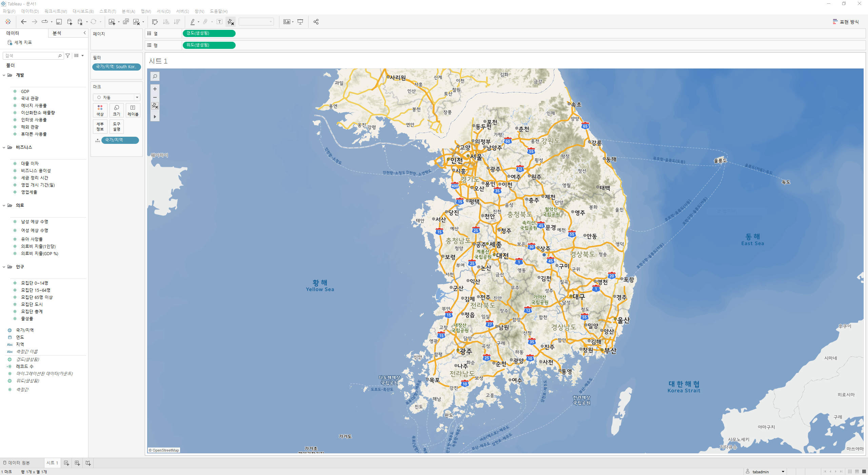The width and height of the screenshot is (868, 475).
Task: Zoom in on the map
Action: (x=155, y=89)
